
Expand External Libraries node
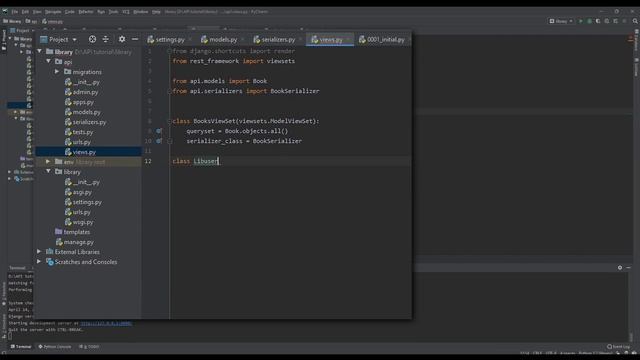click(39, 252)
